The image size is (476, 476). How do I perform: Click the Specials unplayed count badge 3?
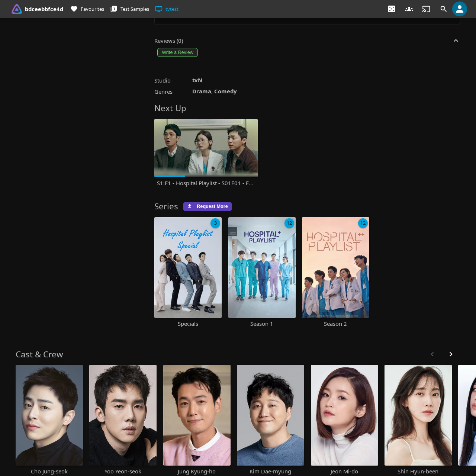[215, 223]
